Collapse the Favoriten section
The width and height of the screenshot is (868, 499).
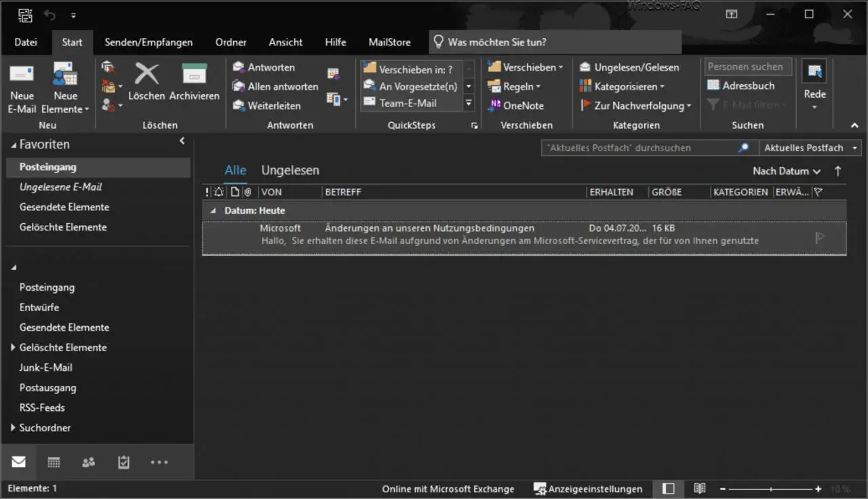[x=14, y=145]
